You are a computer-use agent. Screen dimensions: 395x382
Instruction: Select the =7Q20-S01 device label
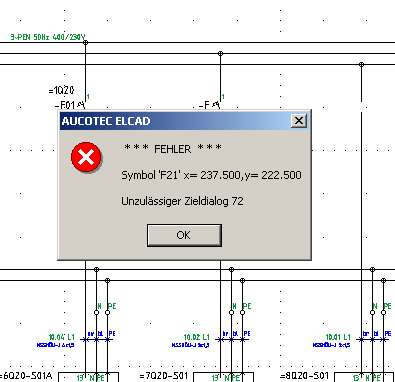click(164, 376)
